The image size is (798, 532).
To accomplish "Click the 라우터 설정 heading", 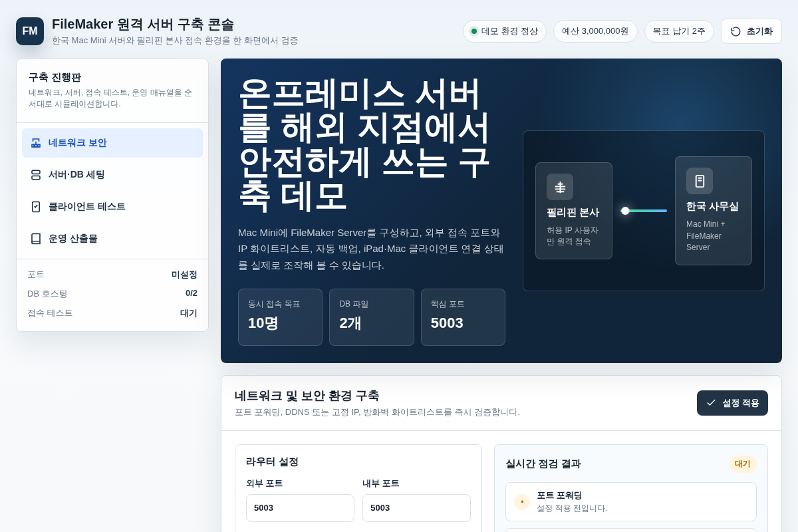I will [x=272, y=462].
